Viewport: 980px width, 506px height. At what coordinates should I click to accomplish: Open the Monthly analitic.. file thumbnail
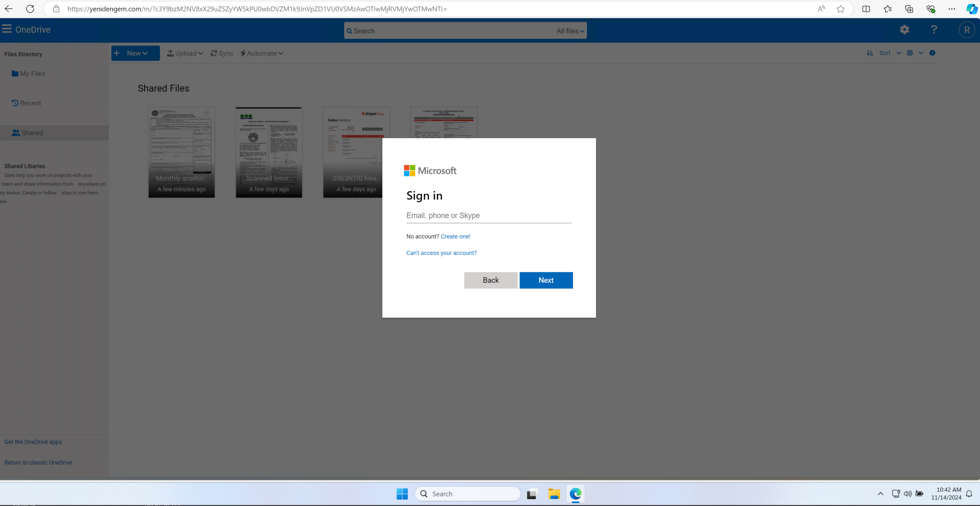click(181, 152)
